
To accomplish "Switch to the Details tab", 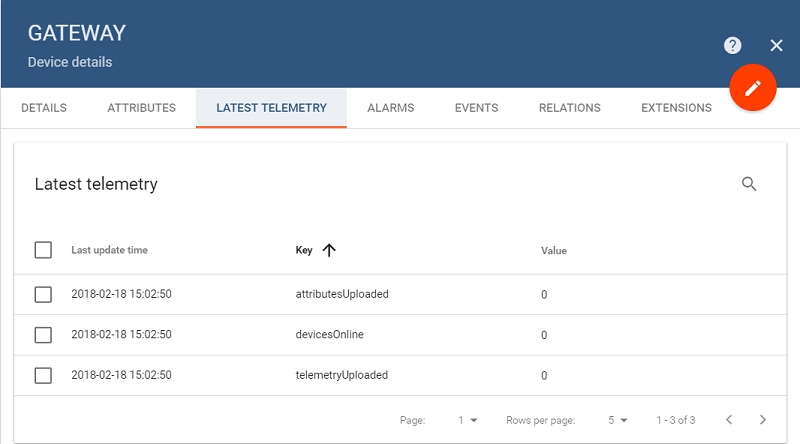I will point(44,108).
